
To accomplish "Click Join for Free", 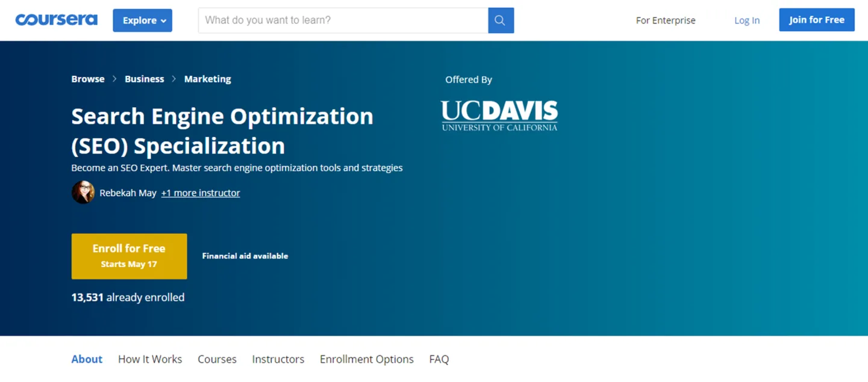I will click(x=816, y=19).
